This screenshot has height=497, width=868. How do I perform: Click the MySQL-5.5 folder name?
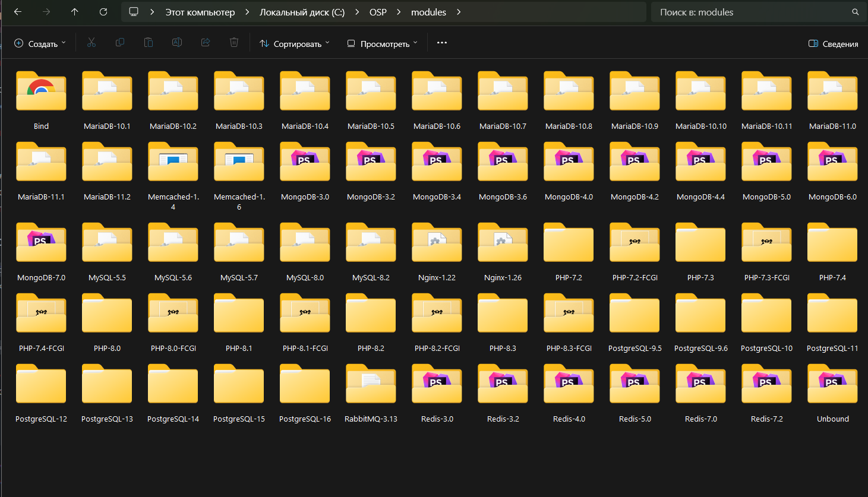coord(107,277)
